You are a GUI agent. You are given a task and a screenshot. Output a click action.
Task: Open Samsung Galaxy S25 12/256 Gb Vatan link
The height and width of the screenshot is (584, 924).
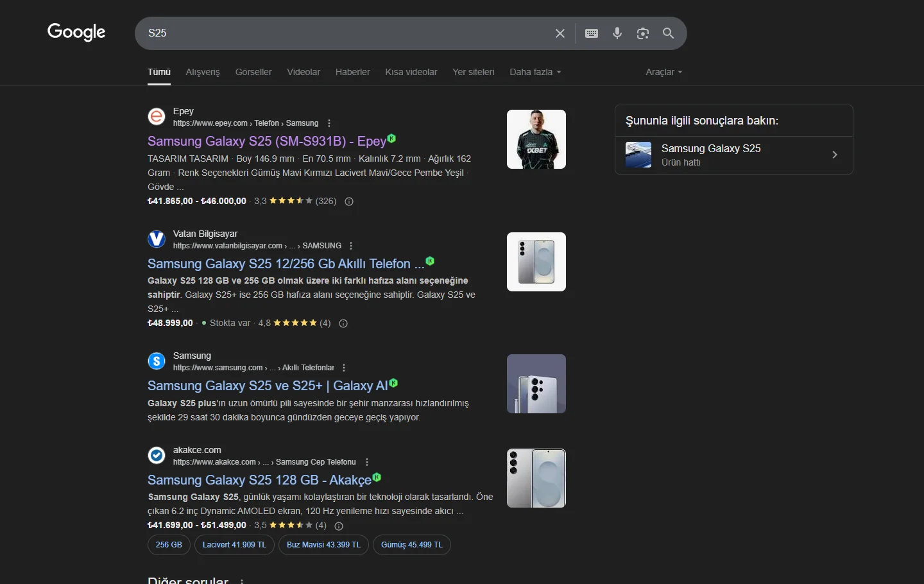point(286,264)
